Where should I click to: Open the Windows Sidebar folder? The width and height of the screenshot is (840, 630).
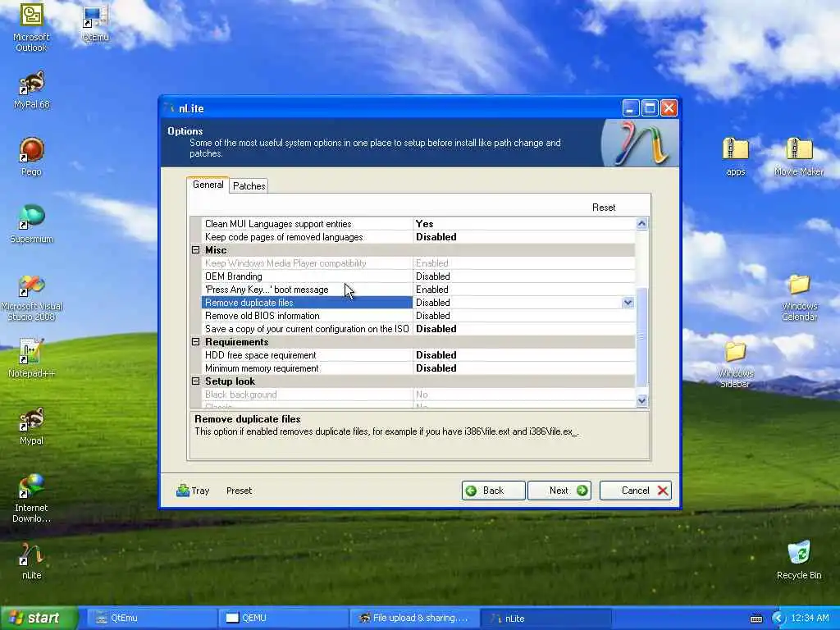(735, 365)
